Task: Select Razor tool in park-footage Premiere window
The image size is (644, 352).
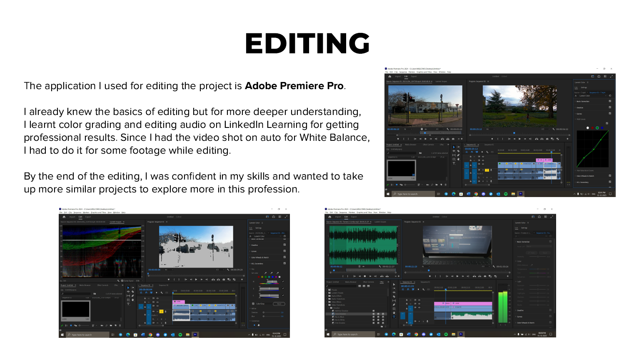Action: [x=458, y=151]
